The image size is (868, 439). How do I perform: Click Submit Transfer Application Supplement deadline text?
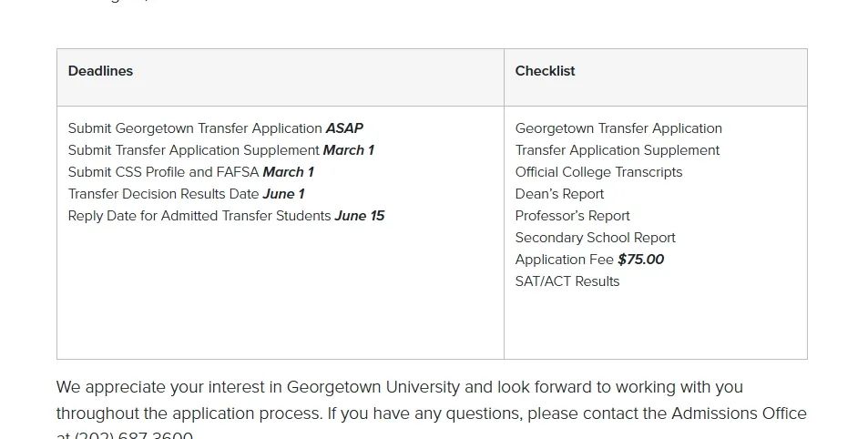(x=221, y=150)
